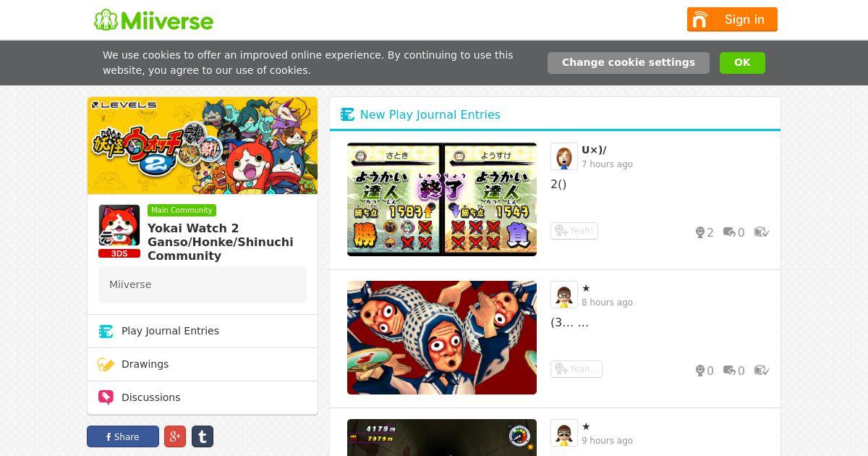This screenshot has width=868, height=456.
Task: Accept cookies with the OK button
Action: [742, 62]
